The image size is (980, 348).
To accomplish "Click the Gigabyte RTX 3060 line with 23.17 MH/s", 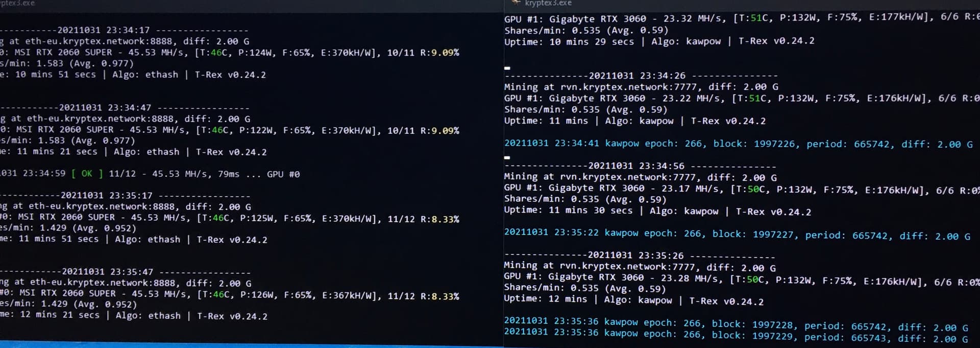I will click(742, 189).
